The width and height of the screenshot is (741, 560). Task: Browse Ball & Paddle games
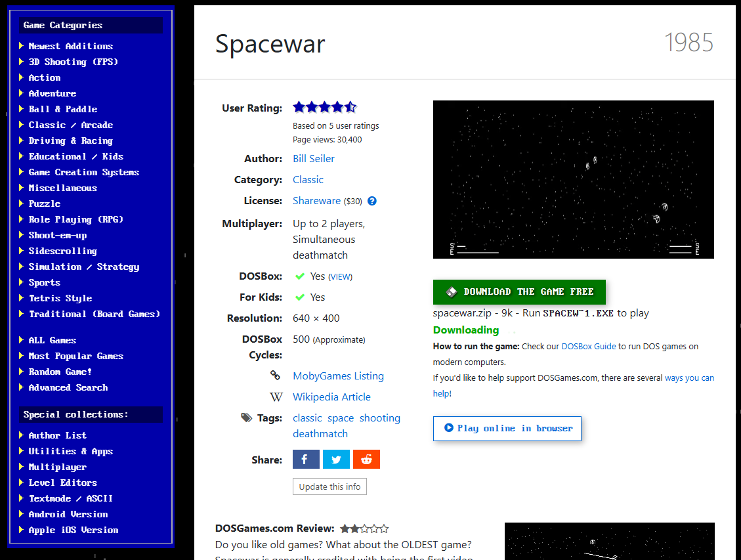coord(63,109)
